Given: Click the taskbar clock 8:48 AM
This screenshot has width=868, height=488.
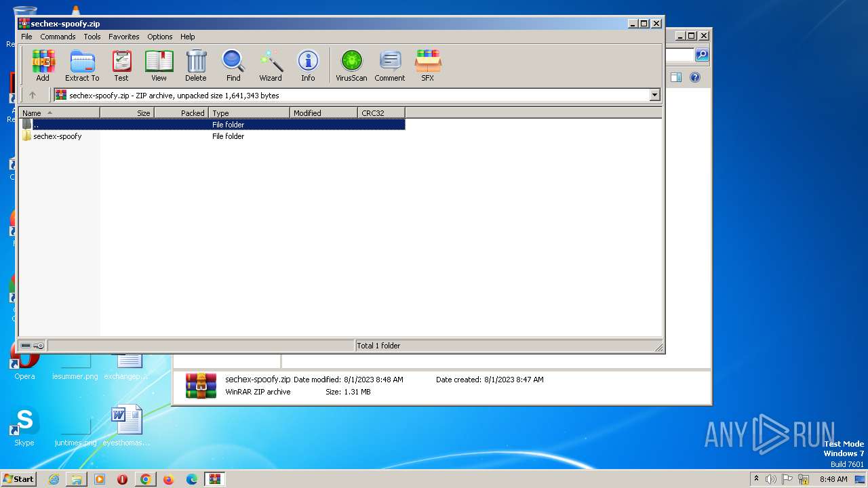Looking at the screenshot, I should tap(833, 479).
